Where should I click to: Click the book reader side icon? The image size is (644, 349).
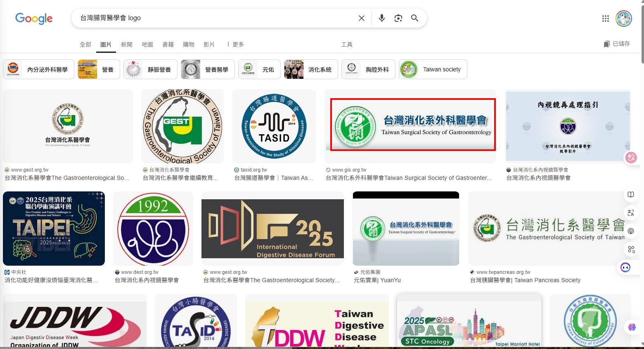click(x=631, y=195)
